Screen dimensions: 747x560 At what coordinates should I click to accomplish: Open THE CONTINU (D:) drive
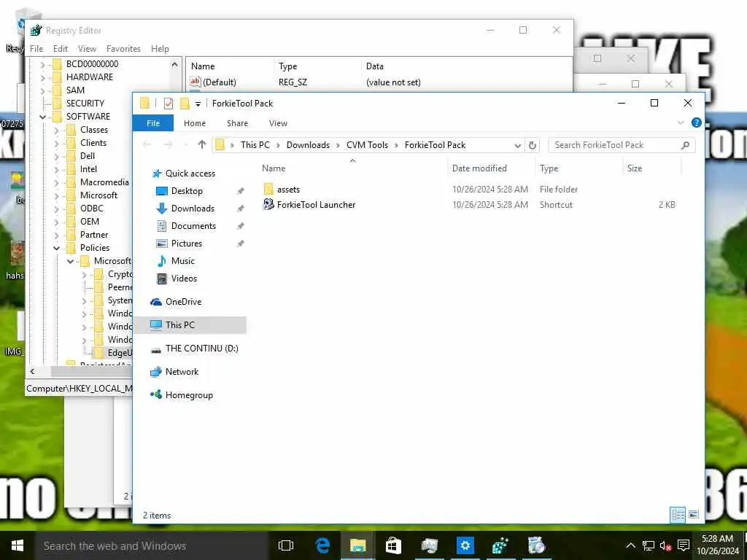[x=201, y=349]
